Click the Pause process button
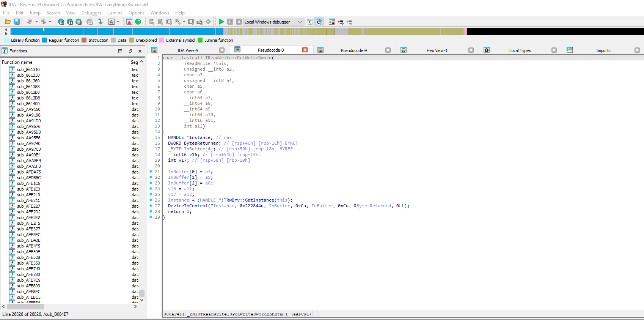The height and width of the screenshot is (320, 644). click(230, 22)
